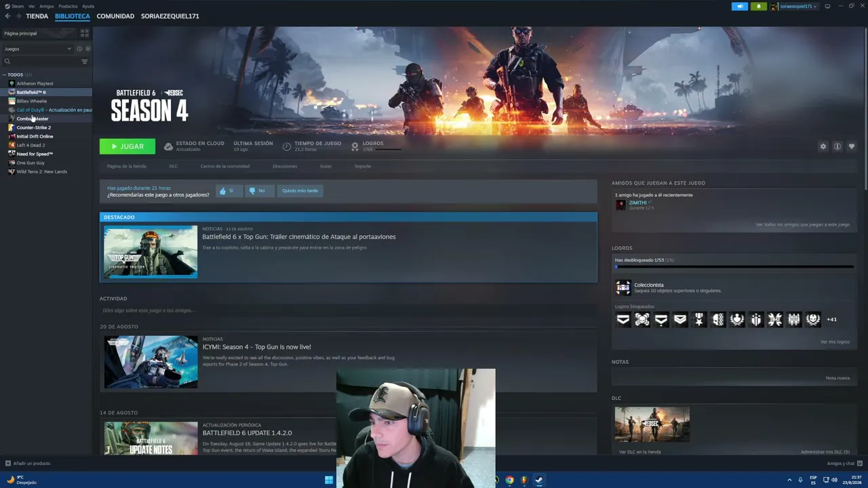
Task: Open the REDSEC DLC thumbnail
Action: [x=652, y=424]
